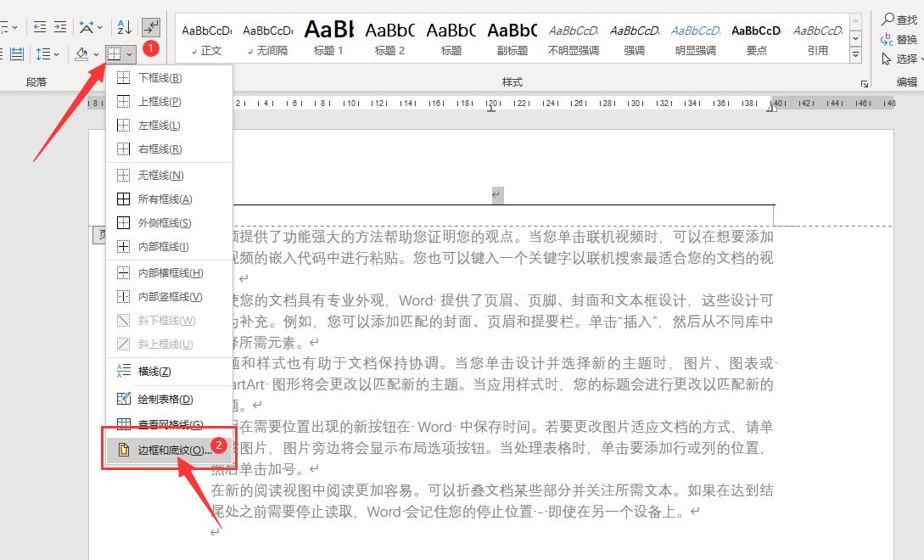
Task: Select the Sort icon in Paragraph group
Action: pyautogui.click(x=122, y=25)
